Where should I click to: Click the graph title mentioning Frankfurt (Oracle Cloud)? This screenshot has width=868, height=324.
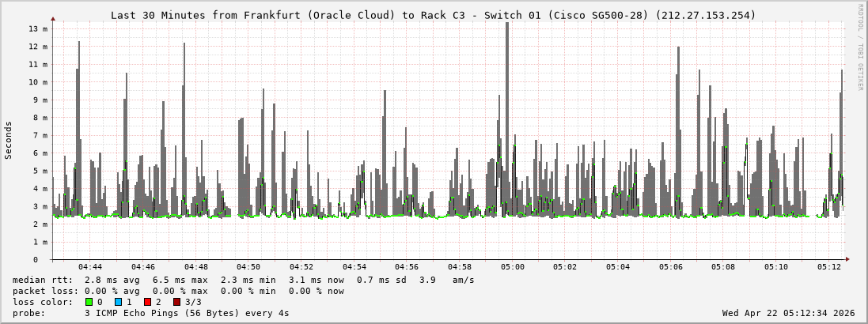[433, 15]
